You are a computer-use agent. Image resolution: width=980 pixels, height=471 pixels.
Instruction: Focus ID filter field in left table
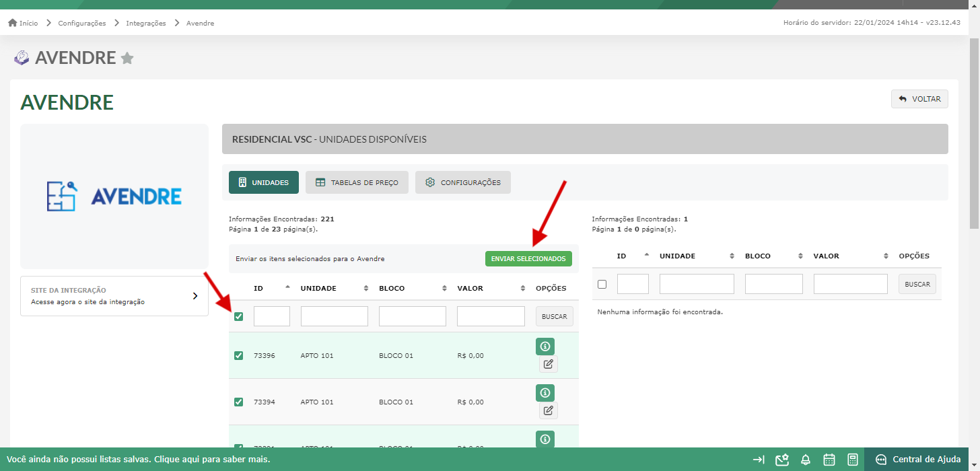tap(272, 316)
